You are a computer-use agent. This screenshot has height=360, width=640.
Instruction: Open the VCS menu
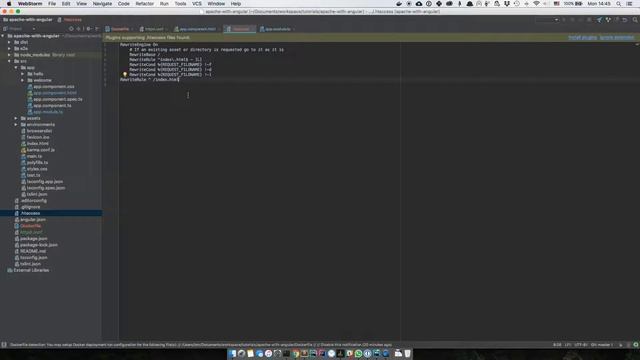pos(197,4)
